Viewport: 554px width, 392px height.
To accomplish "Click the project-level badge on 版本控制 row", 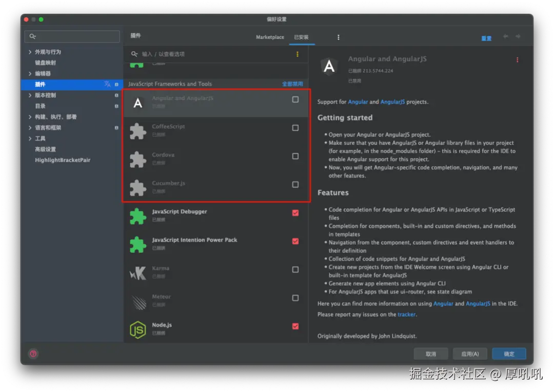I will tap(116, 95).
